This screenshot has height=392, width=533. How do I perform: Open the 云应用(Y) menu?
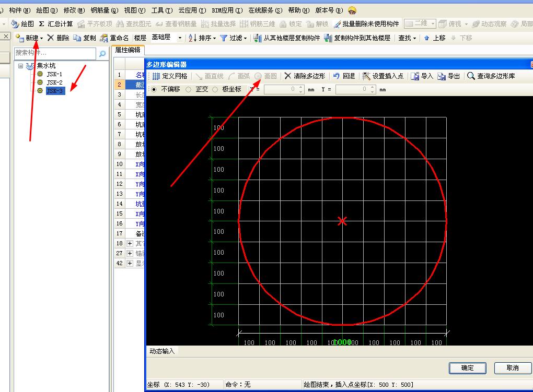(192, 10)
